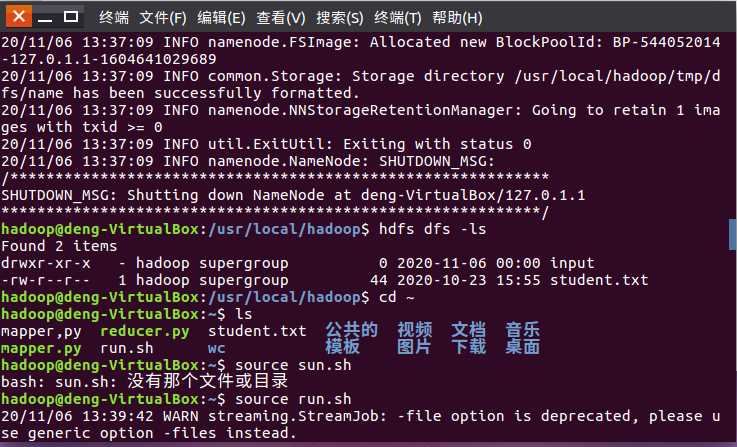Viewport: 737px width, 447px height.
Task: Open the 文件(F) menu
Action: tap(163, 18)
